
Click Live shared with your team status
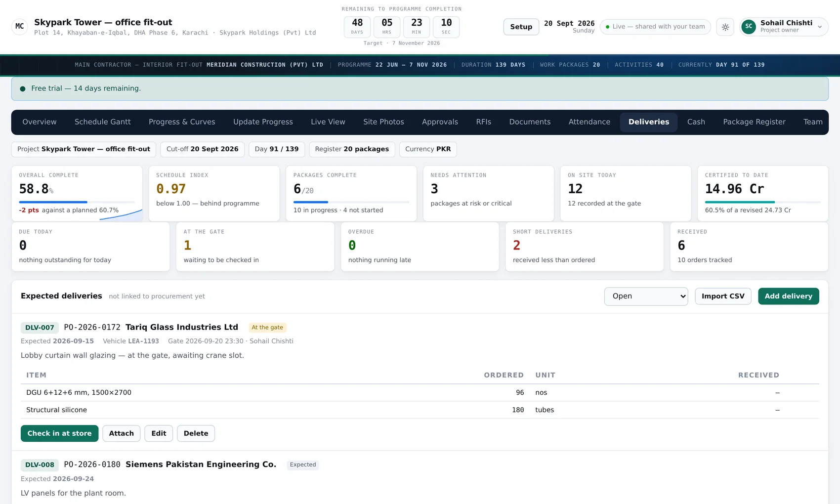(655, 27)
